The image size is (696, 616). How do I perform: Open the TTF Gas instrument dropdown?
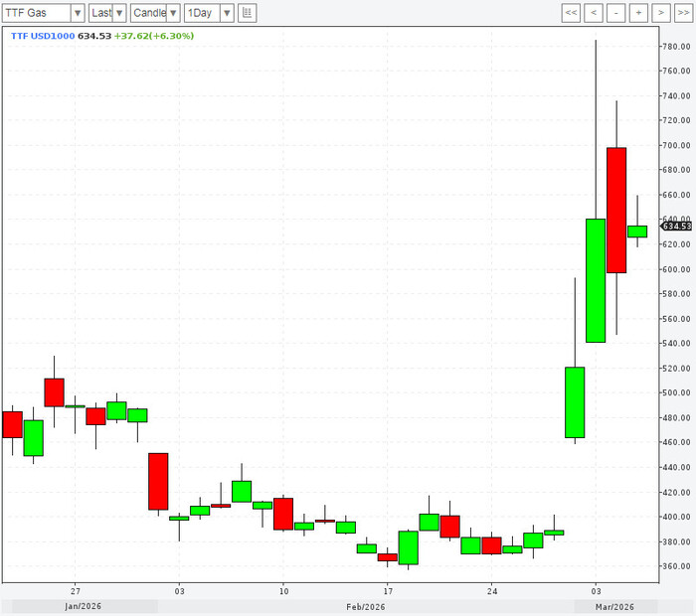(44, 13)
